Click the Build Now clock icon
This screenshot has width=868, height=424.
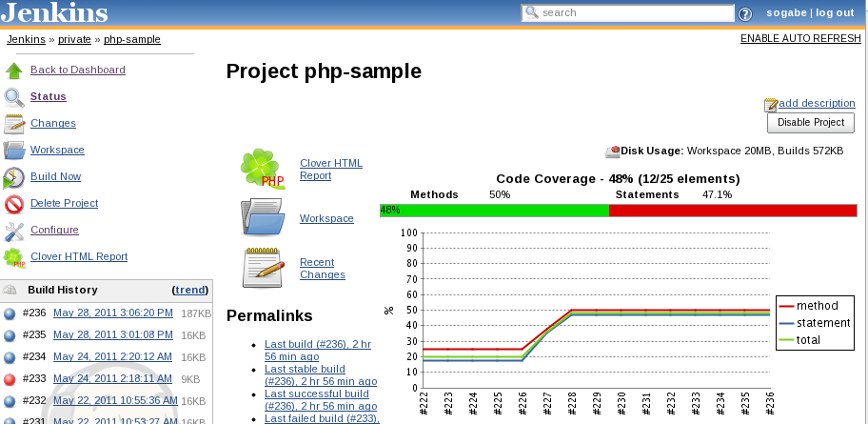[x=14, y=177]
